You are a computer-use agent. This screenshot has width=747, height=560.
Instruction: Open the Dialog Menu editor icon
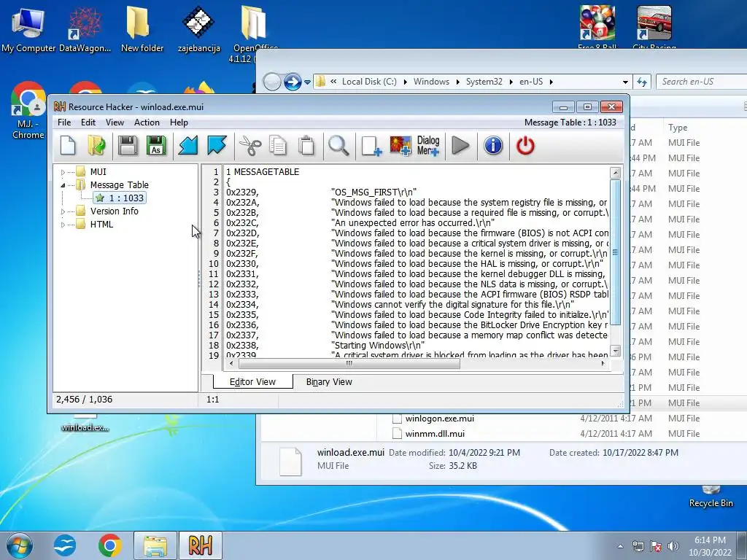pyautogui.click(x=428, y=145)
